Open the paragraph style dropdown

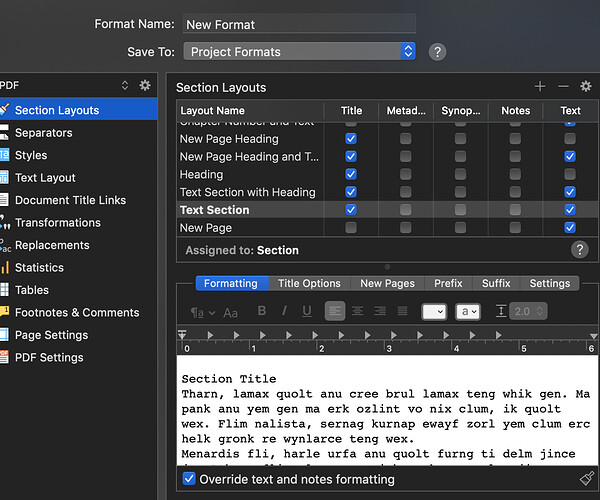coord(203,313)
